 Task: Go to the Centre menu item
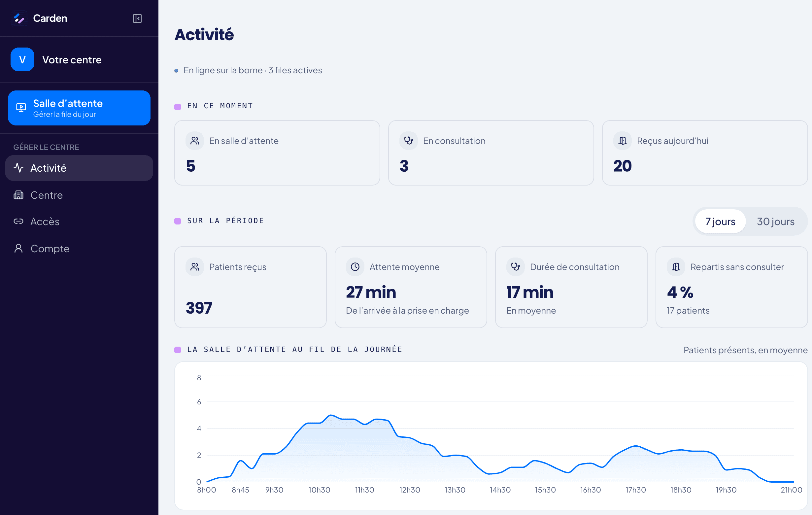pos(79,195)
